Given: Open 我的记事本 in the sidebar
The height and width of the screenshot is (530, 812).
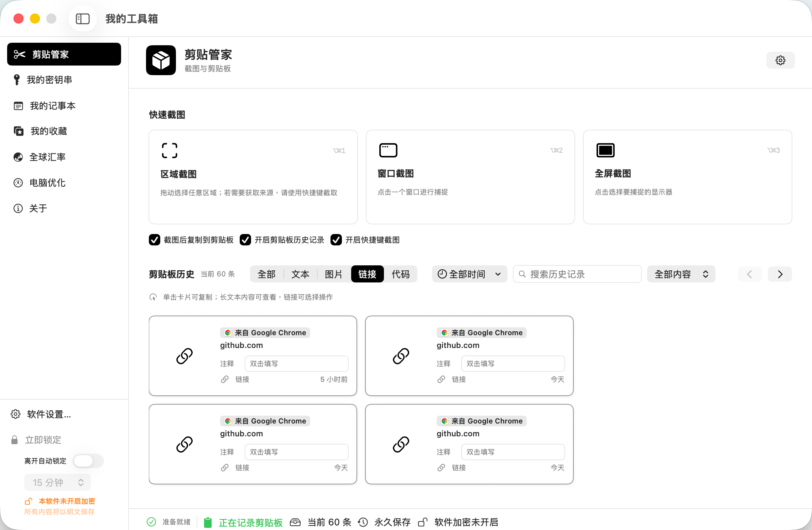Looking at the screenshot, I should pyautogui.click(x=64, y=106).
